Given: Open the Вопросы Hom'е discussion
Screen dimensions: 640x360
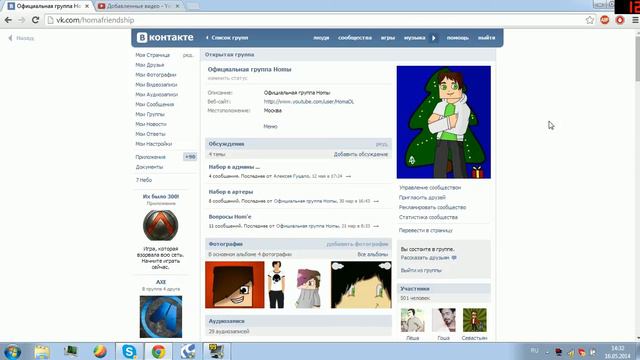Looking at the screenshot, I should coord(230,217).
